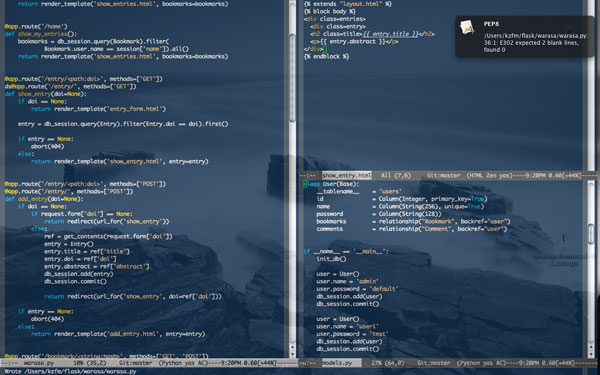Click the '<div class=entry>' line

coord(338,26)
